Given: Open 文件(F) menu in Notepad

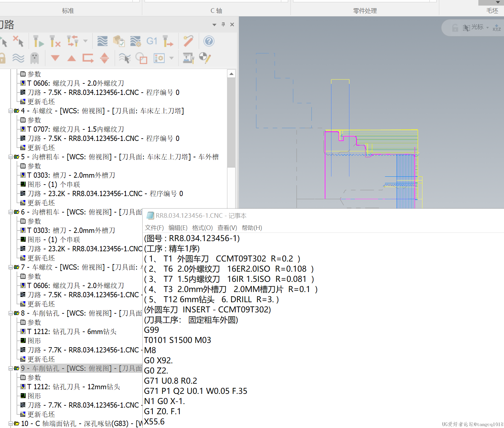Looking at the screenshot, I should [154, 228].
